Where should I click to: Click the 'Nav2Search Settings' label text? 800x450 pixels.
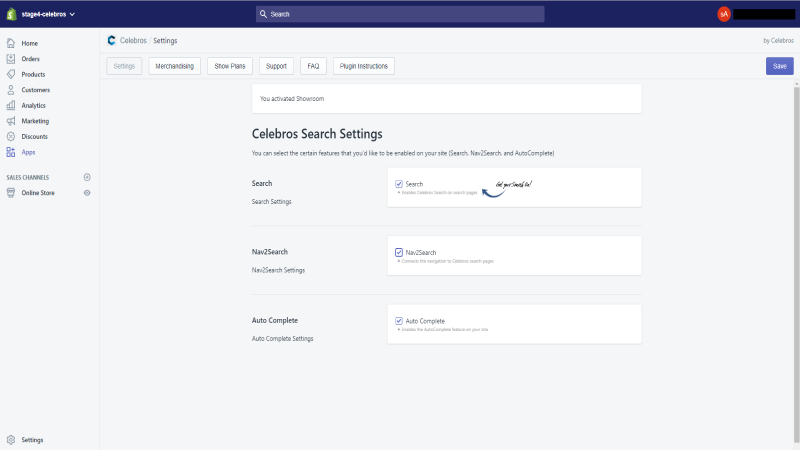click(x=278, y=270)
